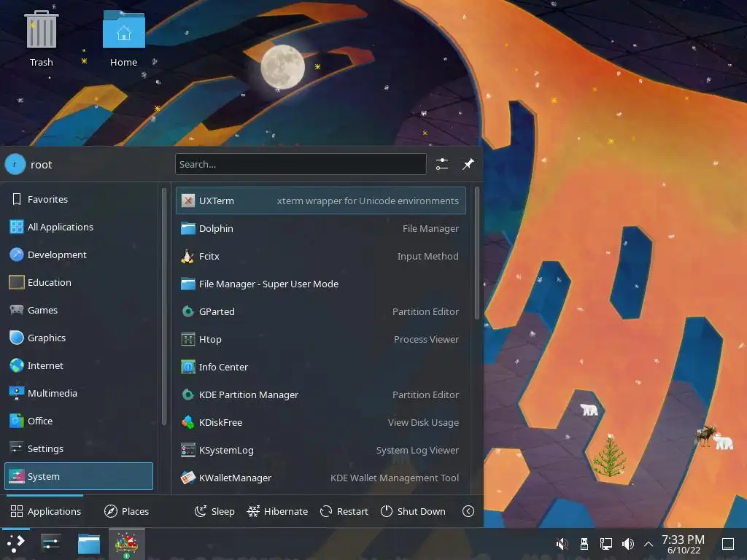Click the category sidebar scrollbar
This screenshot has width=747, height=560.
tap(164, 306)
